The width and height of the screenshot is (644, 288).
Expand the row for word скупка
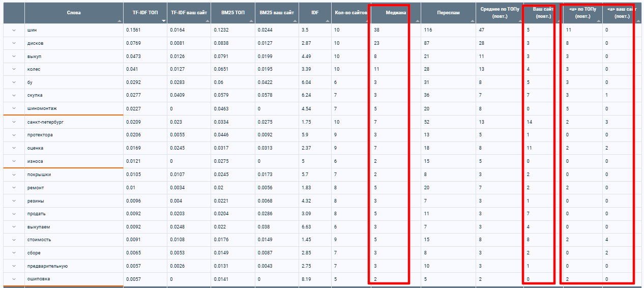click(14, 95)
